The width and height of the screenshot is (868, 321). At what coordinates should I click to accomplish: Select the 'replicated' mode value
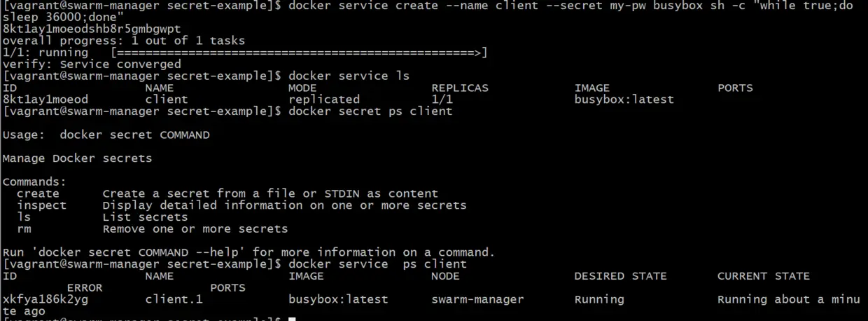click(324, 100)
